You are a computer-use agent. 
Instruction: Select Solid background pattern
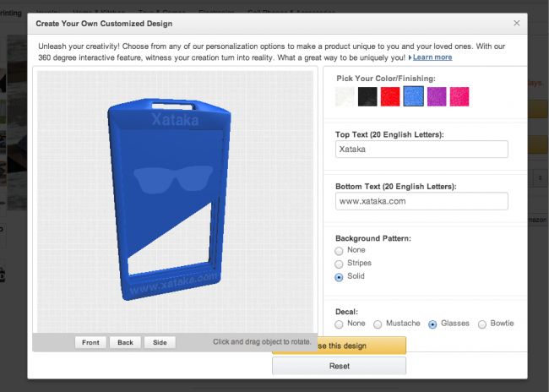click(339, 277)
